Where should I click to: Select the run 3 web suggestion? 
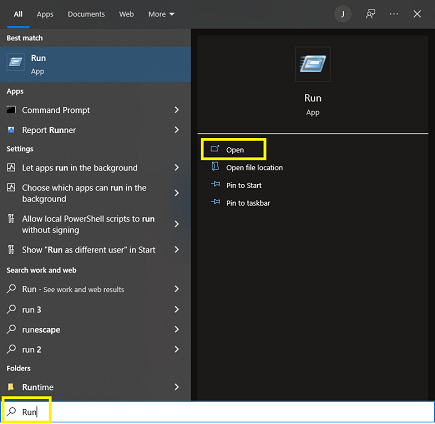point(95,309)
